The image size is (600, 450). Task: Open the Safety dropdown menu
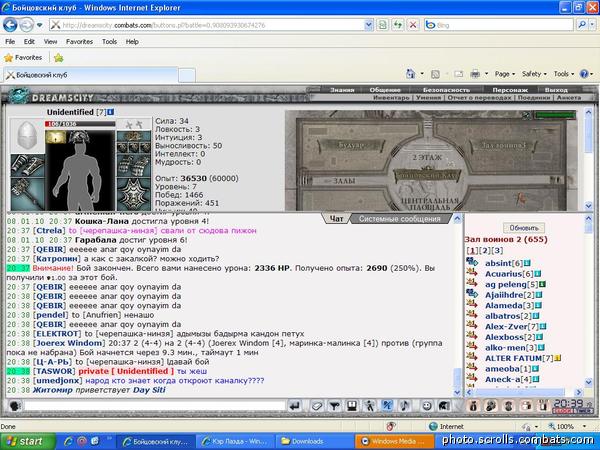point(534,74)
